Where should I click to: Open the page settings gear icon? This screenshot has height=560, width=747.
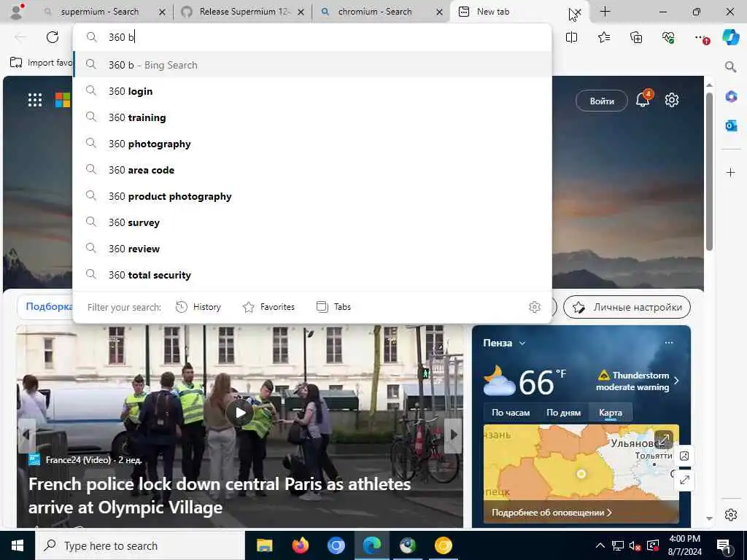coord(672,100)
